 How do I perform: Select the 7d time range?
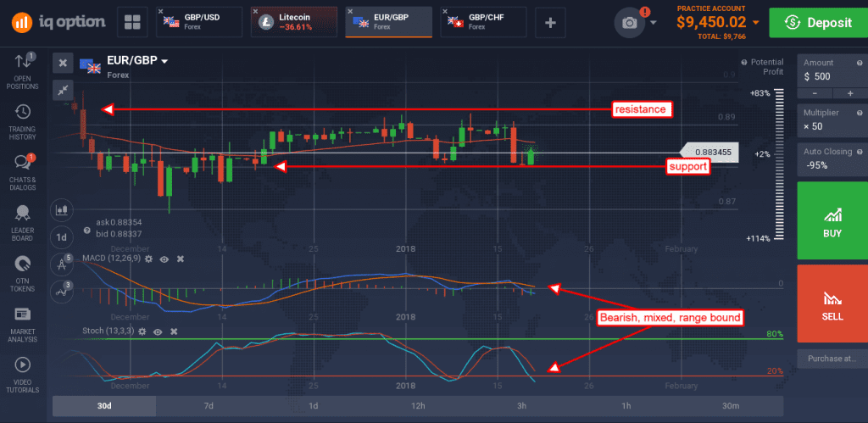[209, 406]
